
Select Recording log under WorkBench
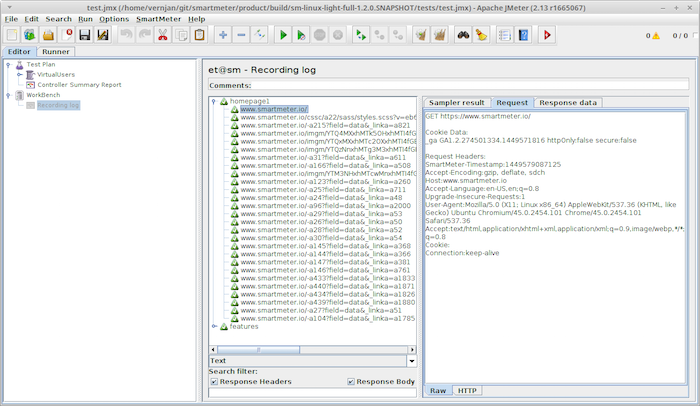(x=58, y=105)
